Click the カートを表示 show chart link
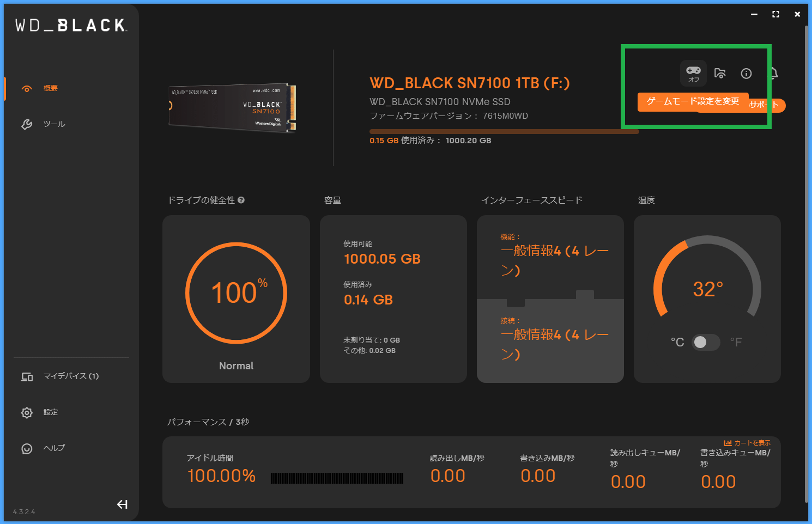This screenshot has width=812, height=524. (x=747, y=443)
